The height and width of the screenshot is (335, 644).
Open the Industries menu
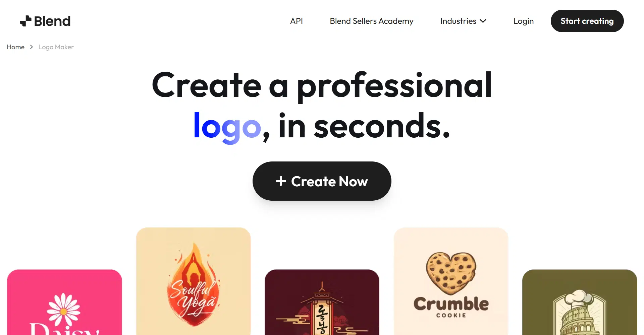(x=463, y=21)
